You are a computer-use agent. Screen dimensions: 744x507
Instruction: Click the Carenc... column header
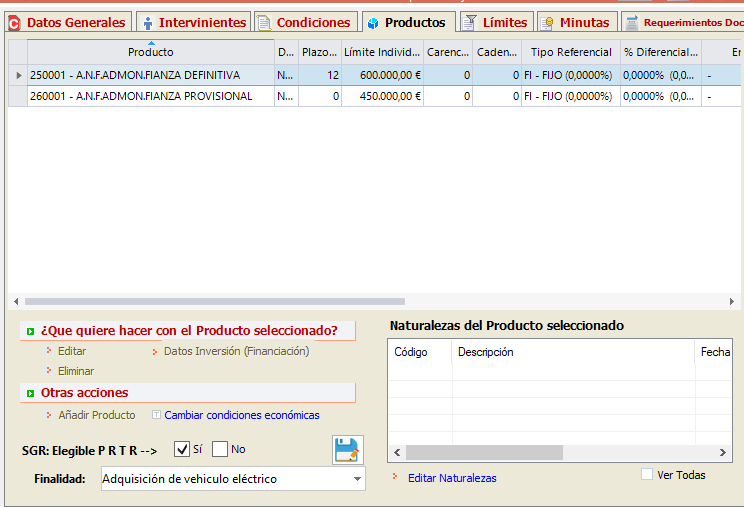click(448, 52)
